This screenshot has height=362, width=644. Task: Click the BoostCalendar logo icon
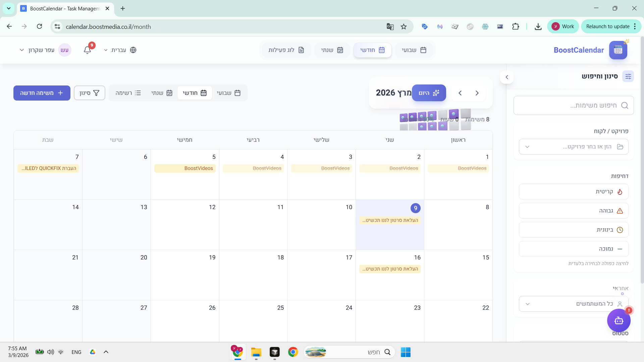pos(618,50)
